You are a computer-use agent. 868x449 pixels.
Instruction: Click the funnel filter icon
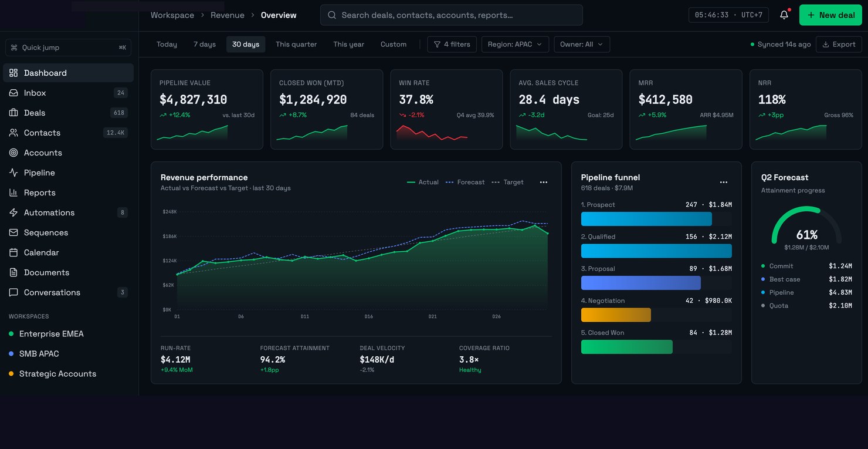(x=437, y=45)
